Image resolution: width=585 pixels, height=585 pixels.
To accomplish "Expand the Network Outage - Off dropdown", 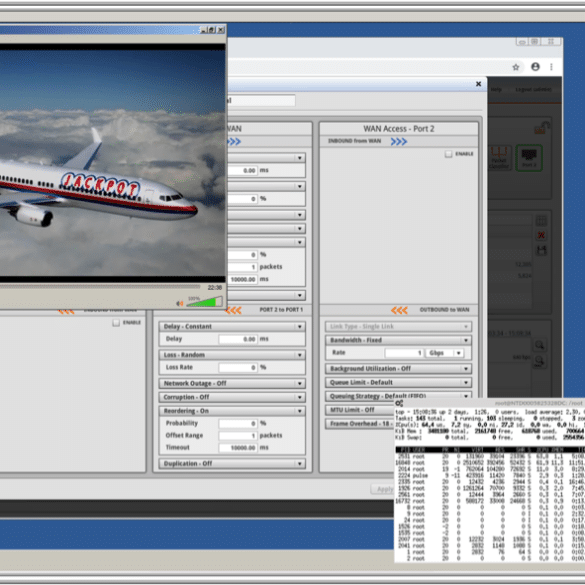I will (x=232, y=383).
